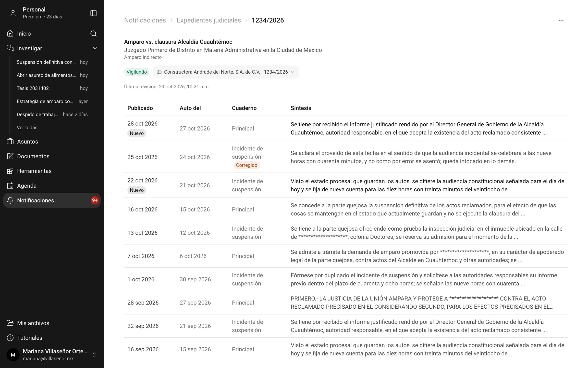Click the Documentos edit icon

[10, 156]
